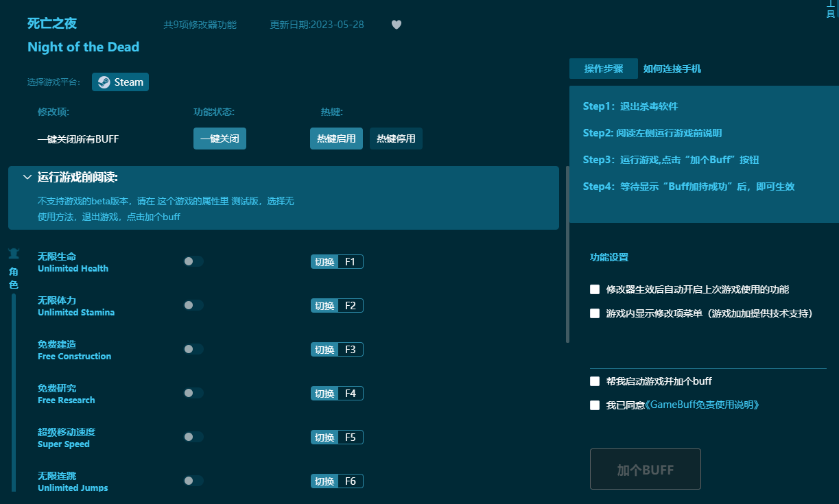Toggle the Free Research switch

tap(193, 393)
